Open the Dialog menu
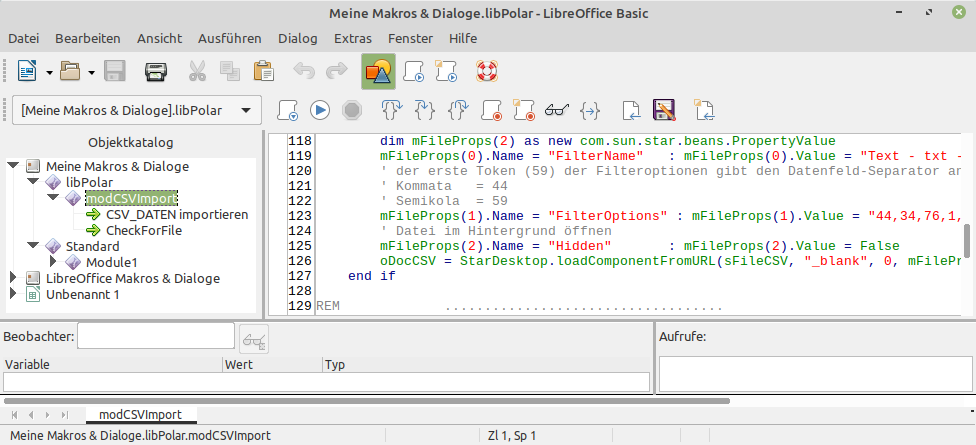Image resolution: width=976 pixels, height=445 pixels. [x=298, y=39]
